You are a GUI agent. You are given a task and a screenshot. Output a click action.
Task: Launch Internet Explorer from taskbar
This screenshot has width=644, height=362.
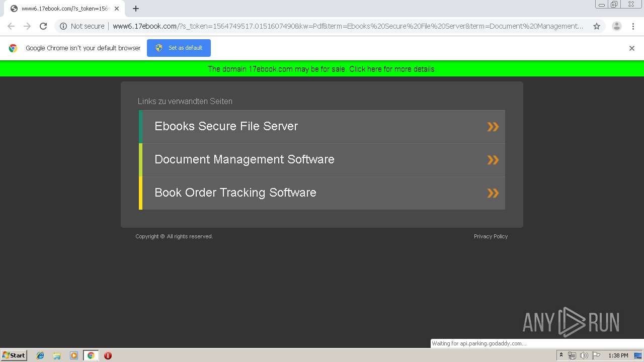(x=40, y=355)
